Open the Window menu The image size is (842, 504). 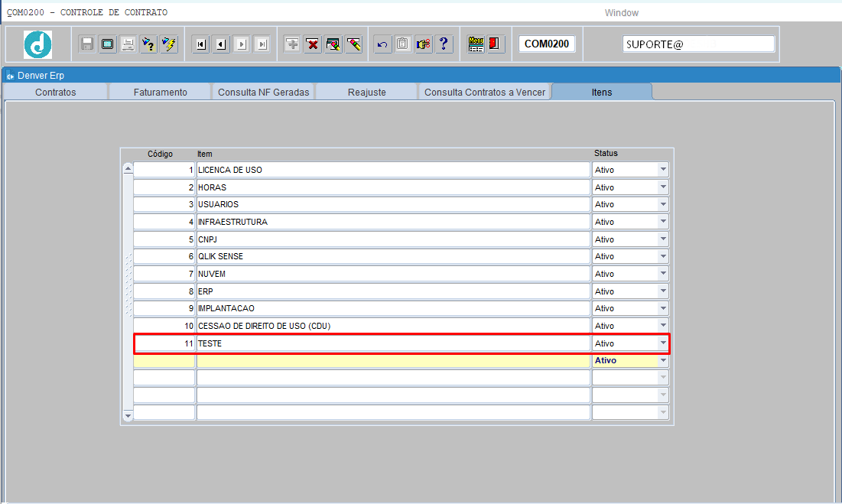point(621,13)
